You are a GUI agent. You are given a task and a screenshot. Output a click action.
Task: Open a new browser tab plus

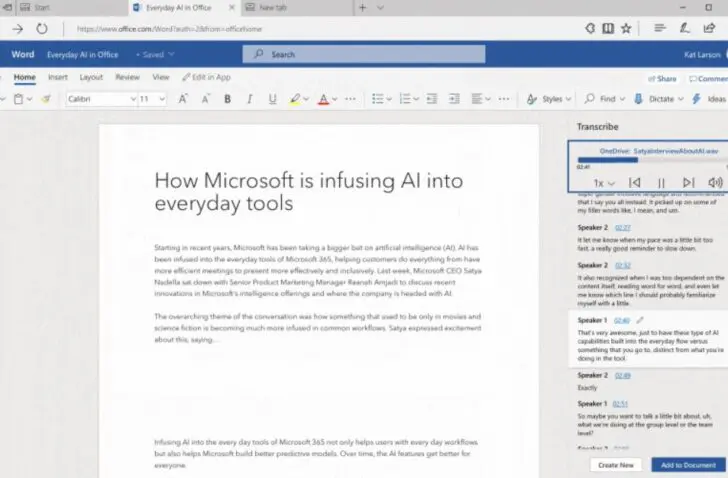363,7
